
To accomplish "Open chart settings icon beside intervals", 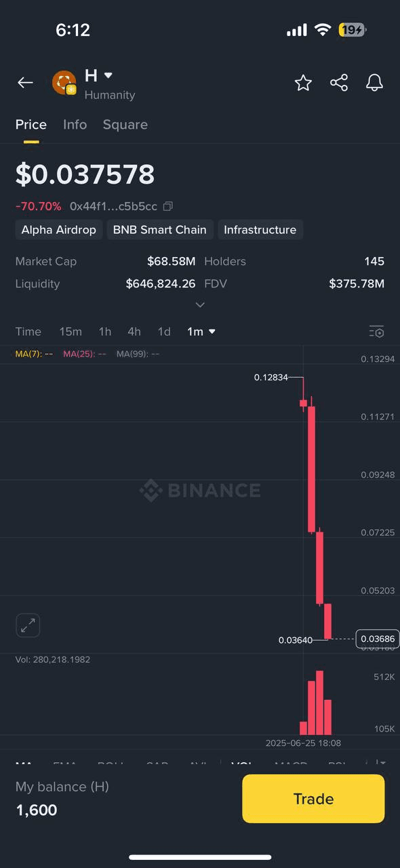I will [377, 332].
